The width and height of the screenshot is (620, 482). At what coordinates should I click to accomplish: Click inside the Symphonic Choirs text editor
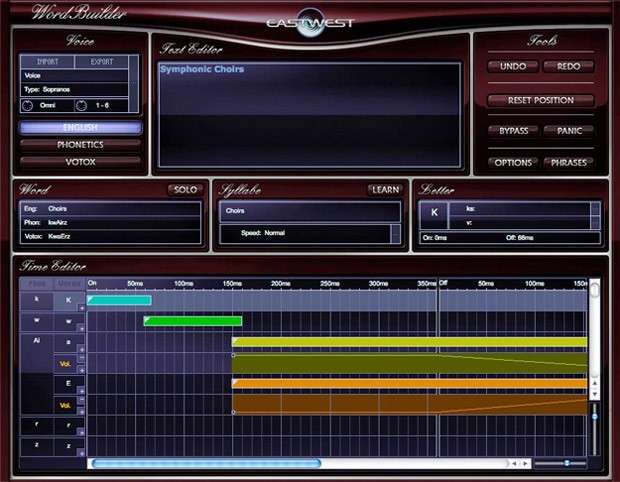(x=310, y=115)
